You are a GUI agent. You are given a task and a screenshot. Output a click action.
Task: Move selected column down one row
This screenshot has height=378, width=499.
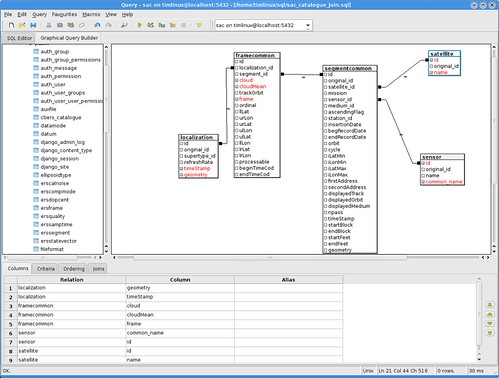point(490,323)
